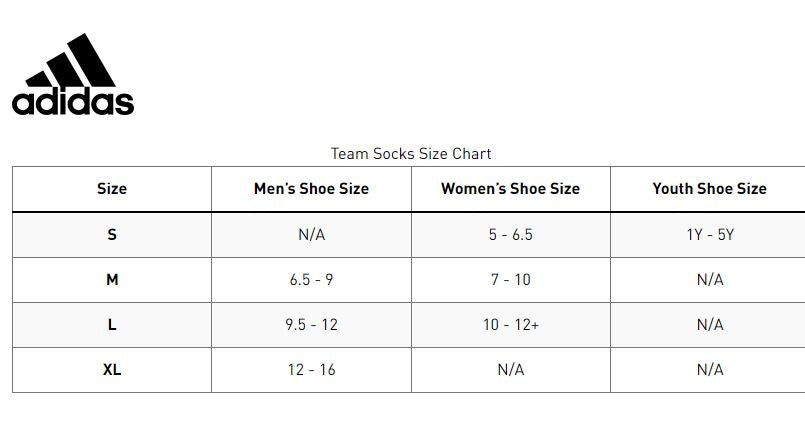The height and width of the screenshot is (435, 805).
Task: Click the women's N/A cell for size XL
Action: (510, 370)
